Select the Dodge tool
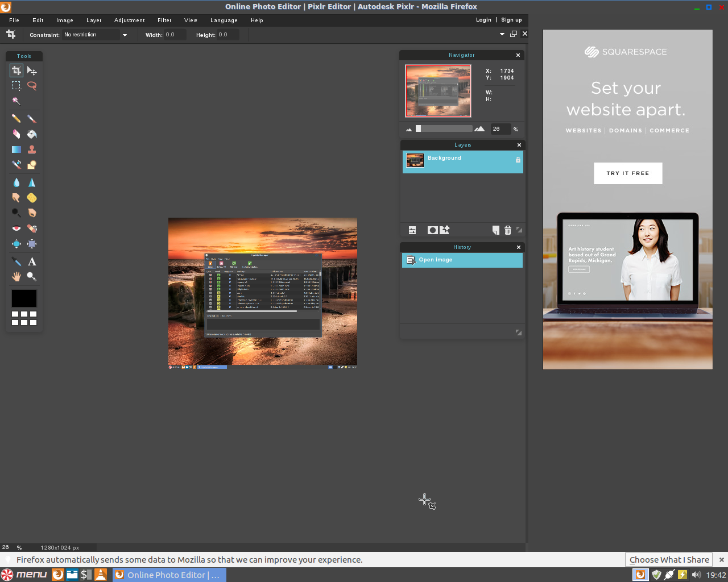The width and height of the screenshot is (728, 582). point(16,213)
